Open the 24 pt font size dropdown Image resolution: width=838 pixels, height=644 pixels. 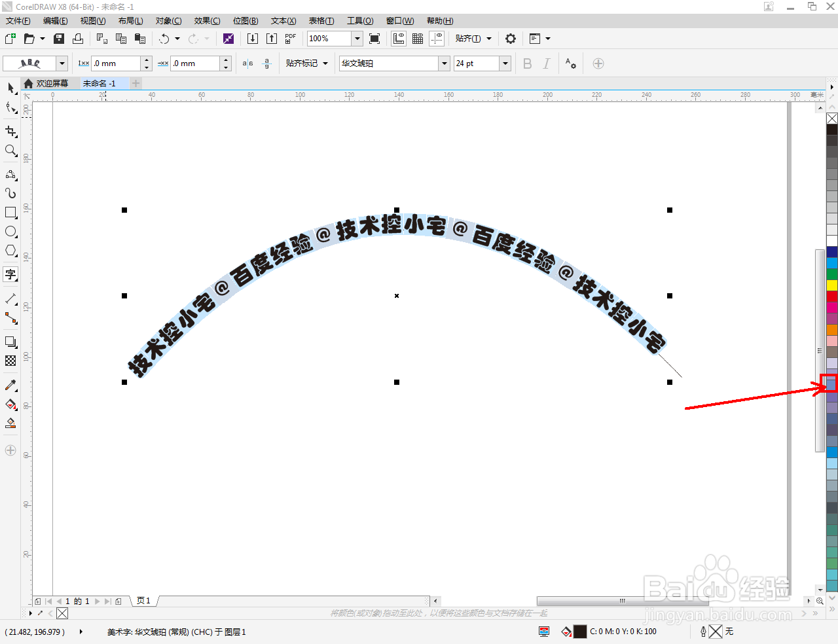click(x=505, y=63)
